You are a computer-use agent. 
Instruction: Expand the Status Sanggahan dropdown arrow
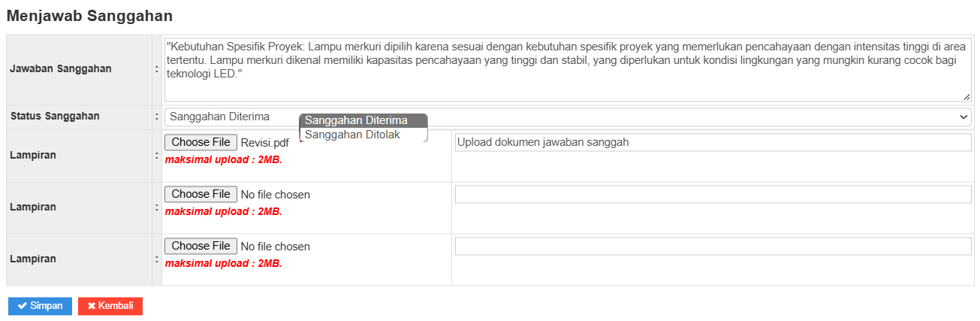[x=963, y=117]
